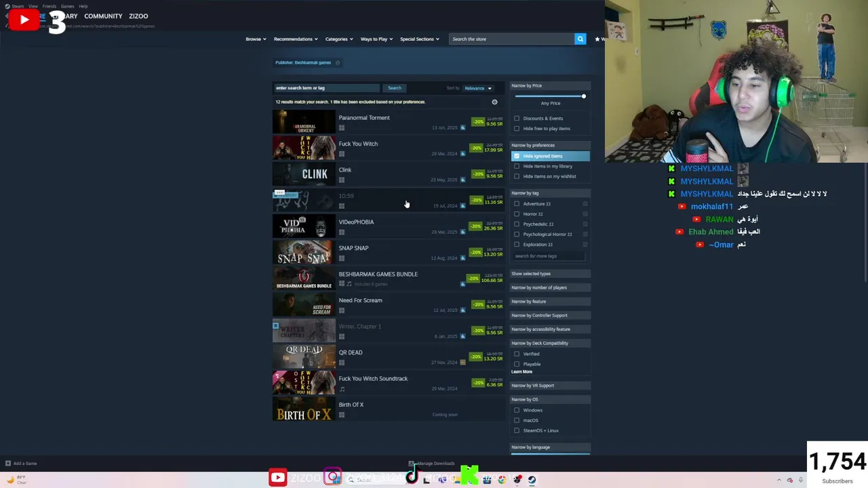Click review icon for SNAP SNAP row
This screenshot has height=488, width=868.
462,258
